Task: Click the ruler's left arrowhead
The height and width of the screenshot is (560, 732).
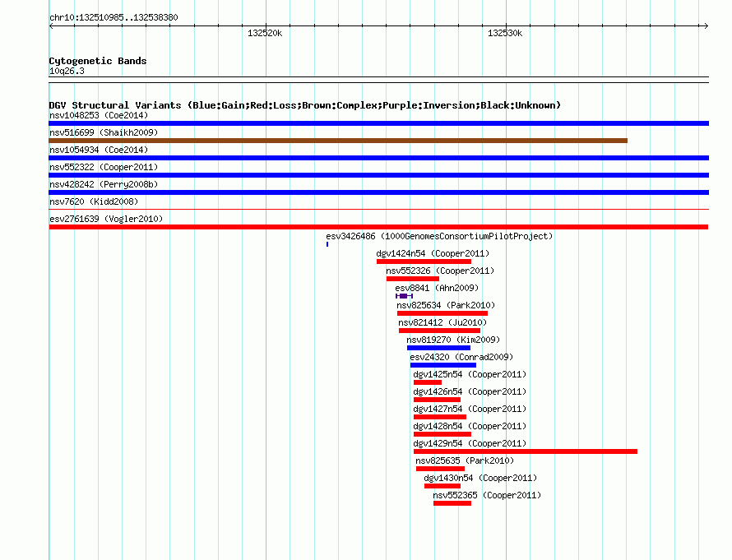Action: point(51,26)
